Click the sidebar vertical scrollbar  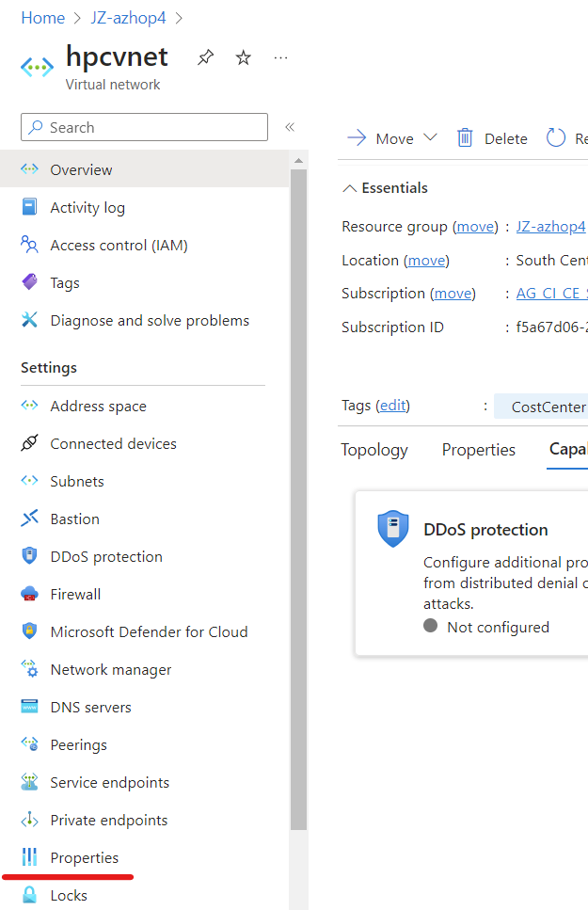click(298, 499)
